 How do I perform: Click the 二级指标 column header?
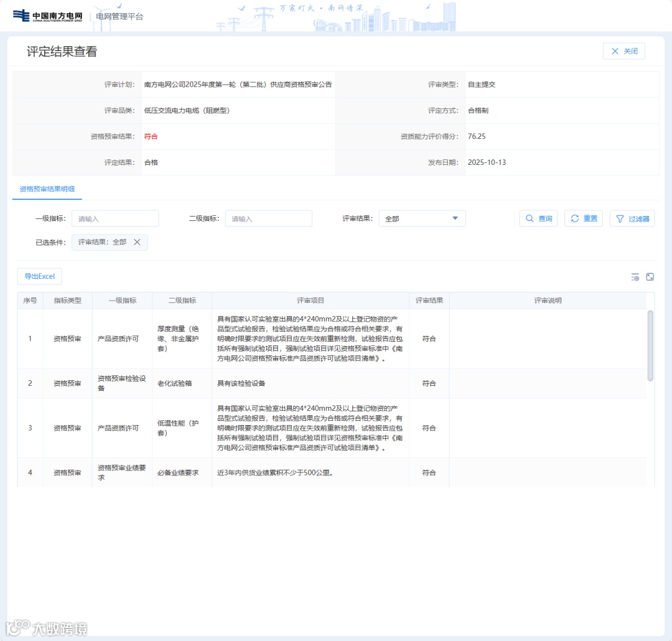182,301
